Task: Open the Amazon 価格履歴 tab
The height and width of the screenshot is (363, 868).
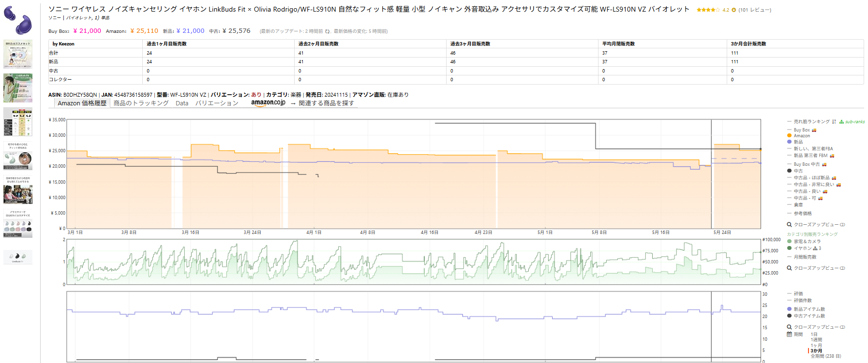Action: click(82, 103)
